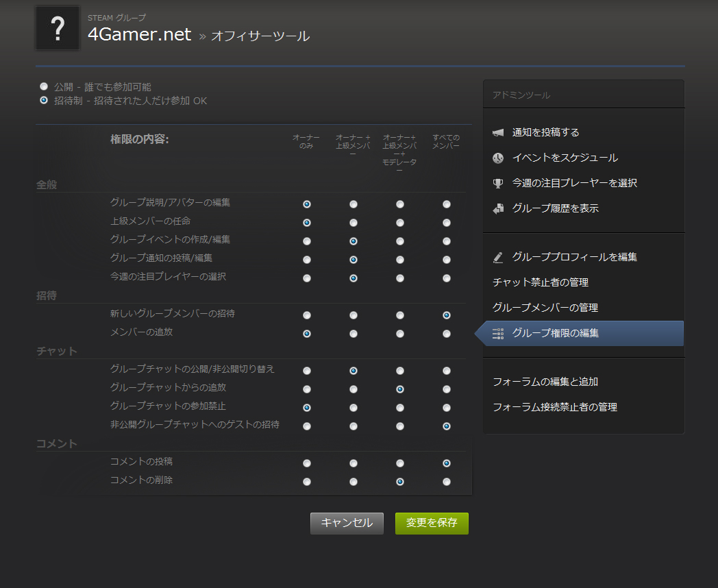Click the permissions list icon in highlighted row
The height and width of the screenshot is (588, 718).
498,333
